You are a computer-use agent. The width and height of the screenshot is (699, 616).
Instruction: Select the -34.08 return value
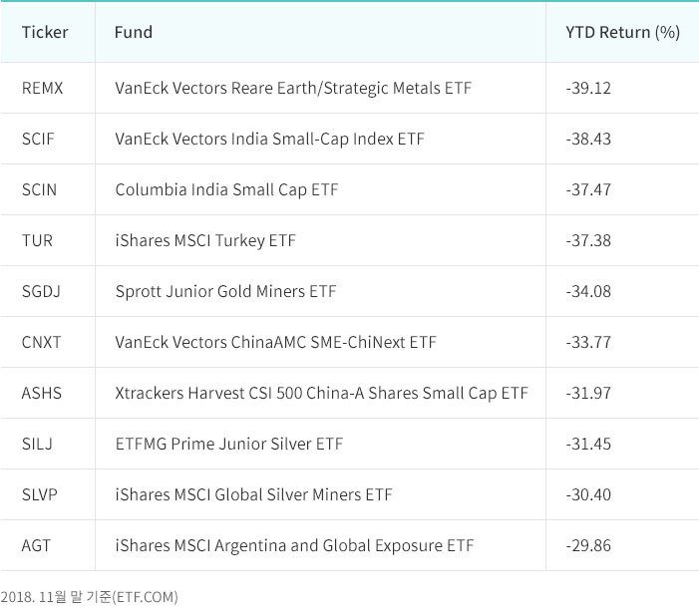(587, 291)
